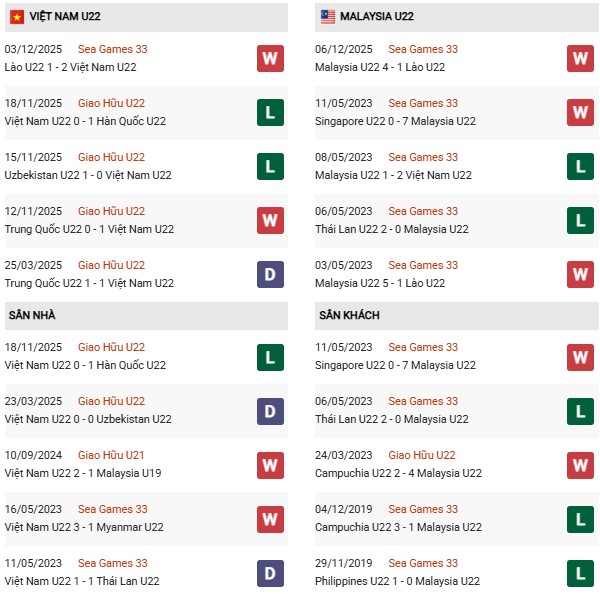Open Giao Hữu U22 link dated 24/03/2023
Viewport: 600px width, 594px height.
(422, 455)
